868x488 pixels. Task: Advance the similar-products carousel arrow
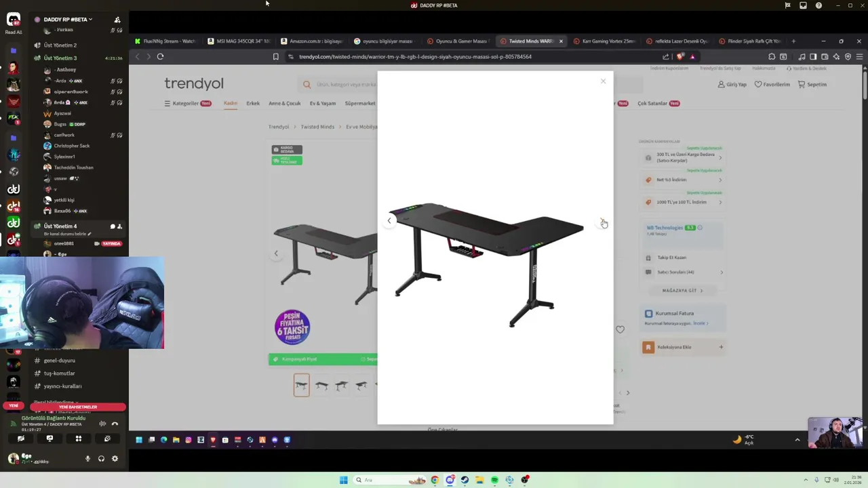(627, 392)
